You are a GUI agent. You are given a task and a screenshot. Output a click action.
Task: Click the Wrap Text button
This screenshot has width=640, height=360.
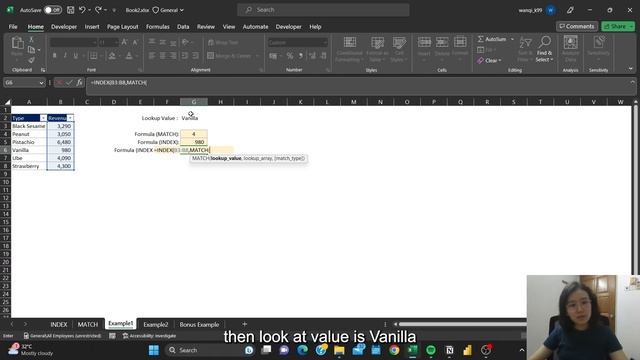point(223,42)
